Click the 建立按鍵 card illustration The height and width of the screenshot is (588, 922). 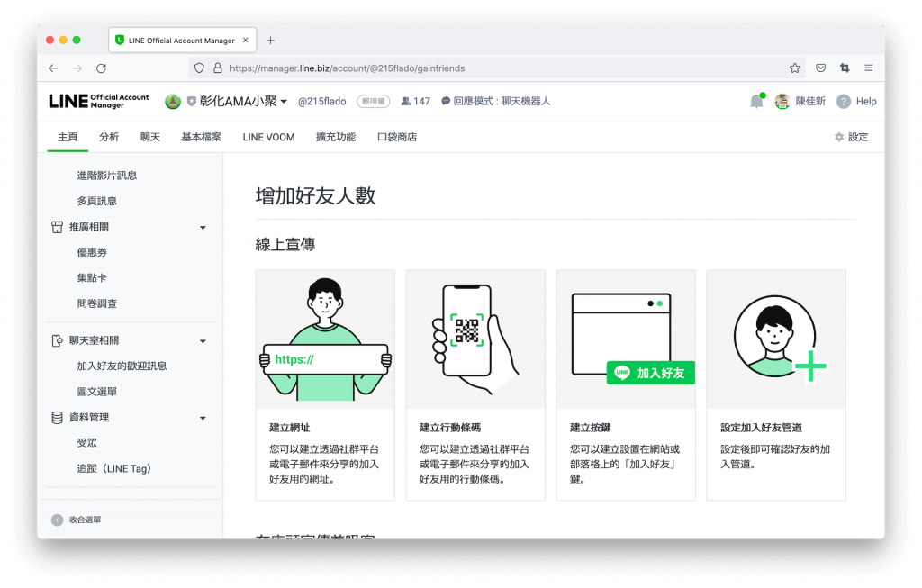pos(627,339)
